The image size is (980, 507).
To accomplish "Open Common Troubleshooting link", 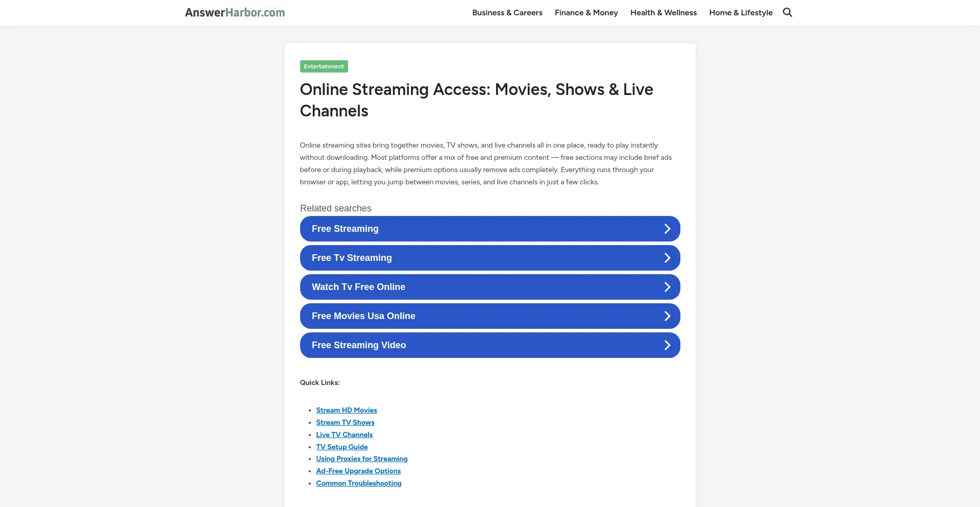I will (x=358, y=483).
